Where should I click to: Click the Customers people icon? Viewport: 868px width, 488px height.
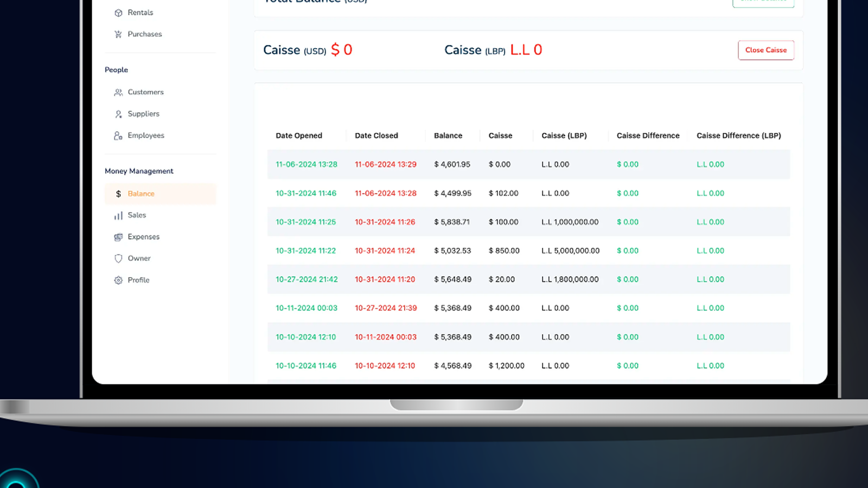point(118,92)
